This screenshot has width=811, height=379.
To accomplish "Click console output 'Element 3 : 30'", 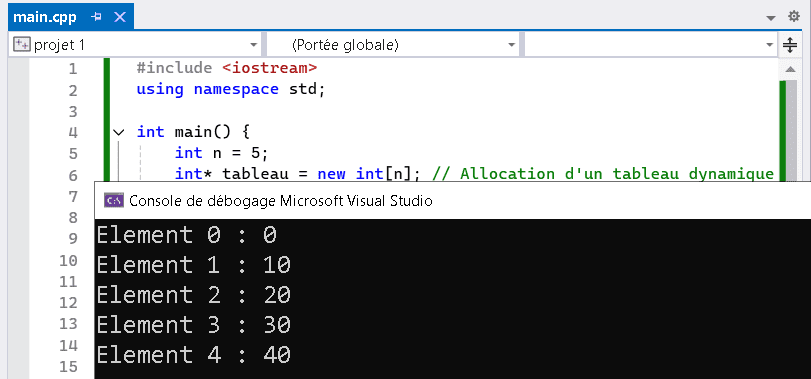I will click(194, 326).
